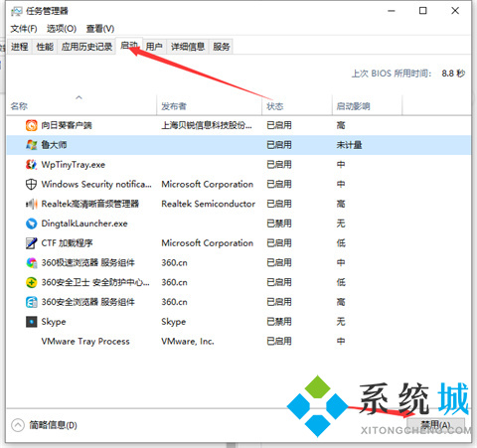Click the 360极速浏览器 colorful icon
Viewport: 477px width, 448px height.
32,262
